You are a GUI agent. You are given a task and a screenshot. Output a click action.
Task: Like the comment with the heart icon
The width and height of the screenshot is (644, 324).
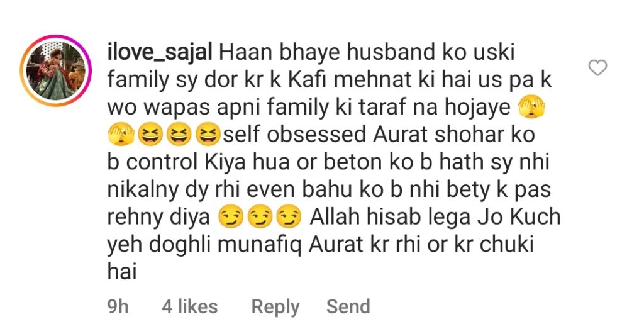click(x=597, y=68)
